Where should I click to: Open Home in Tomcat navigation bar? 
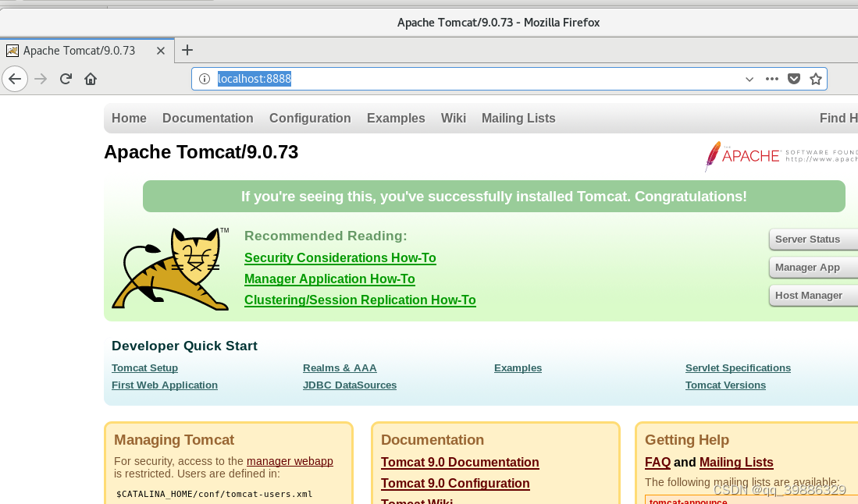point(129,118)
